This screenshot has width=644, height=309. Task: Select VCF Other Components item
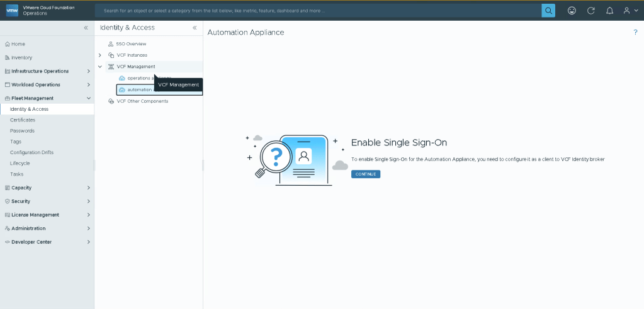click(142, 101)
